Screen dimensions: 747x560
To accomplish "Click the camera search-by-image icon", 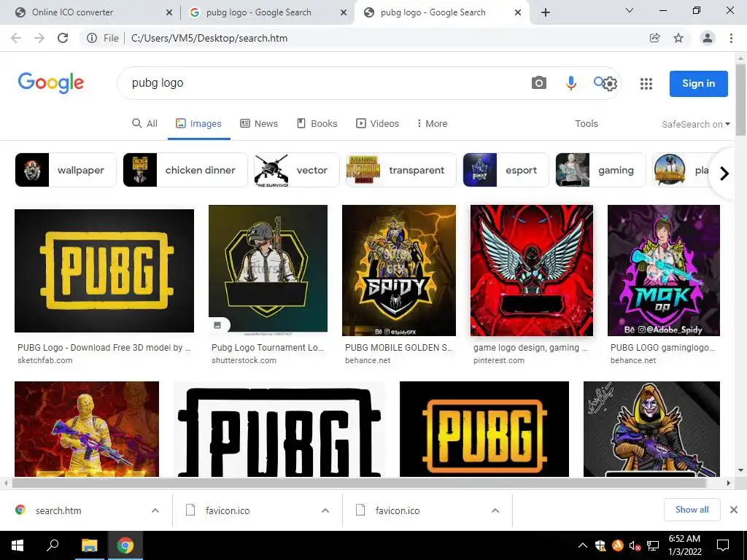I will pos(539,83).
